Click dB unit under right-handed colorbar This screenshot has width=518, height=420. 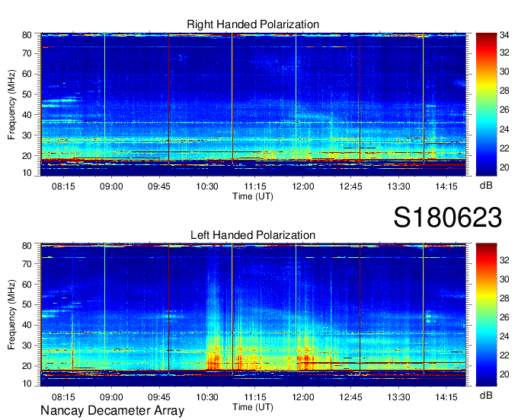(486, 185)
